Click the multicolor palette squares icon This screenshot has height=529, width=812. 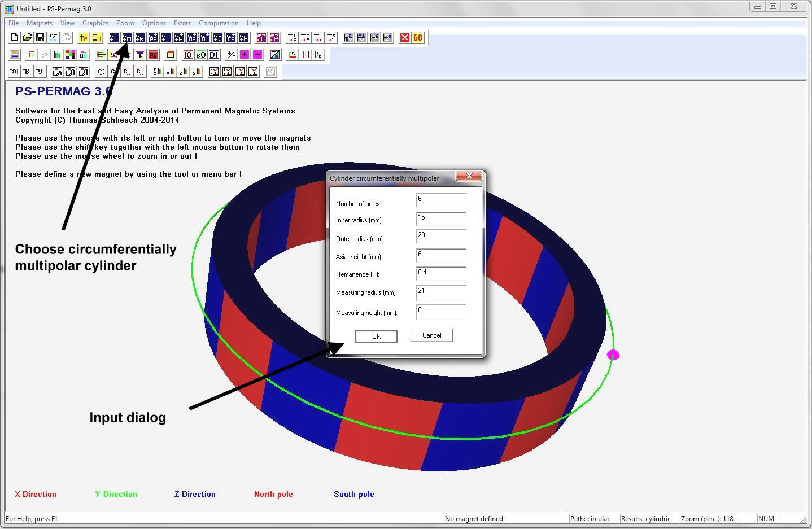click(x=71, y=55)
